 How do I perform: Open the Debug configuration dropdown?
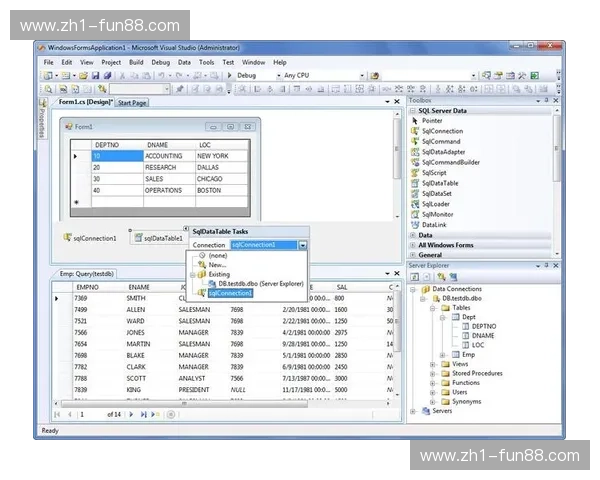[279, 76]
